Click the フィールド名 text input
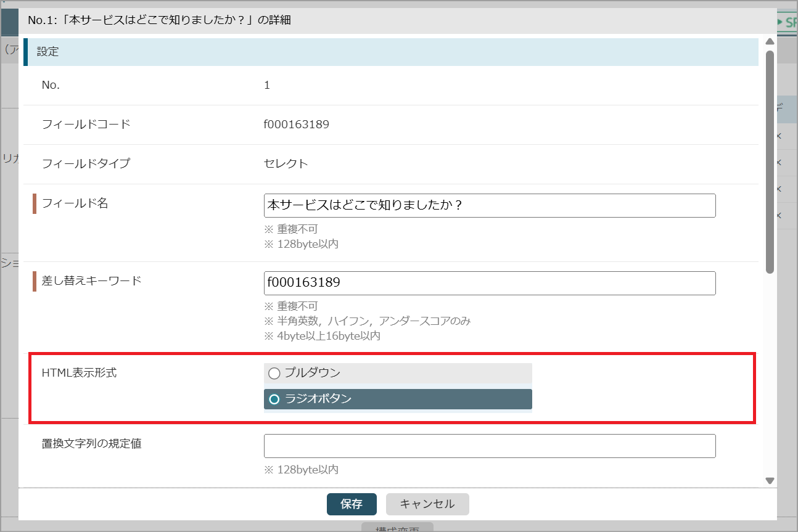Image resolution: width=798 pixels, height=532 pixels. coord(489,205)
